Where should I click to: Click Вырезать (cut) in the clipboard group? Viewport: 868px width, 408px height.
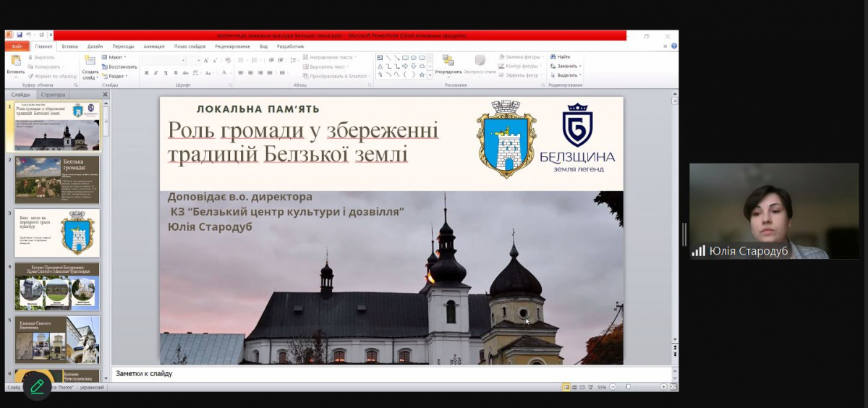click(x=43, y=57)
